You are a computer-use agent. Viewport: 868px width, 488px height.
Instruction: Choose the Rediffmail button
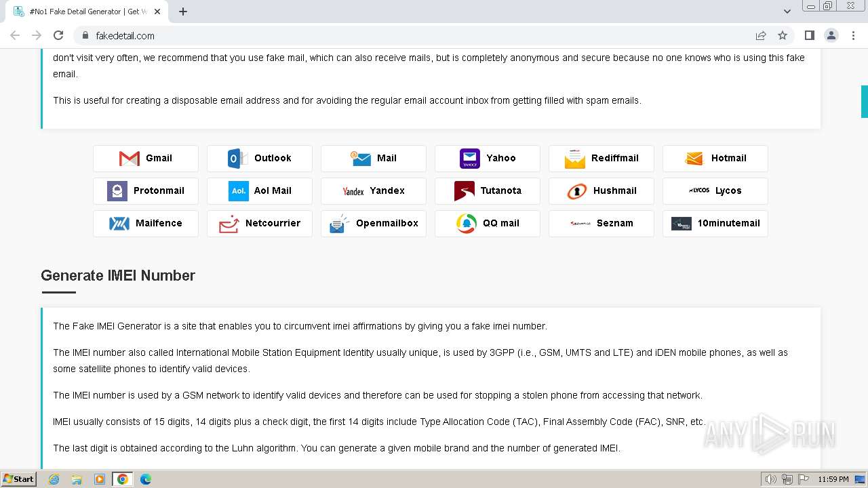601,158
